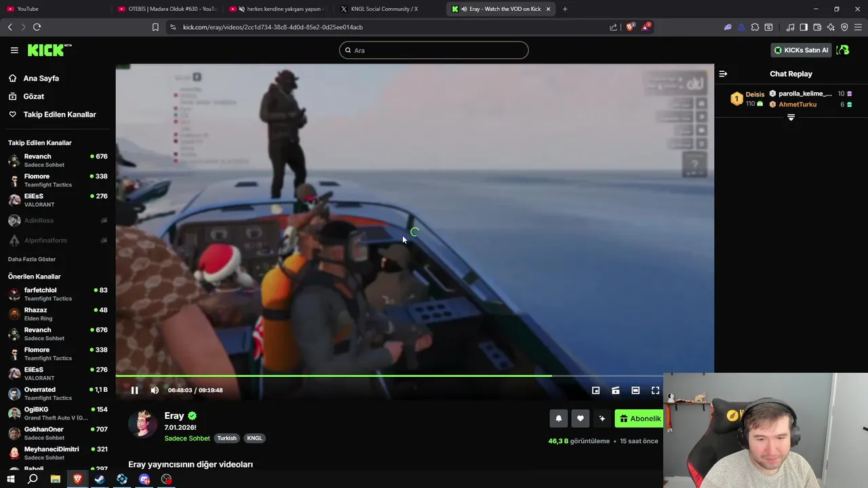The height and width of the screenshot is (488, 868).
Task: Open the Sadece Sohbet category link under Eray
Action: (187, 439)
